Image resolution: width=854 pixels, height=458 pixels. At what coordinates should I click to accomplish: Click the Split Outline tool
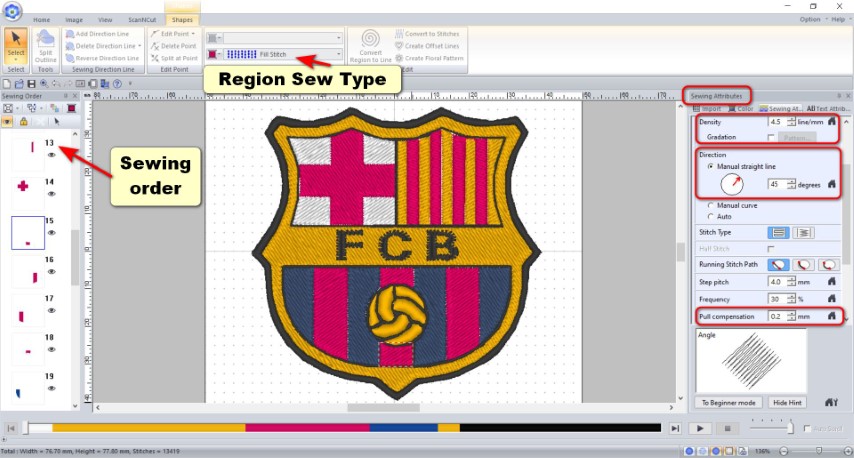coord(45,46)
